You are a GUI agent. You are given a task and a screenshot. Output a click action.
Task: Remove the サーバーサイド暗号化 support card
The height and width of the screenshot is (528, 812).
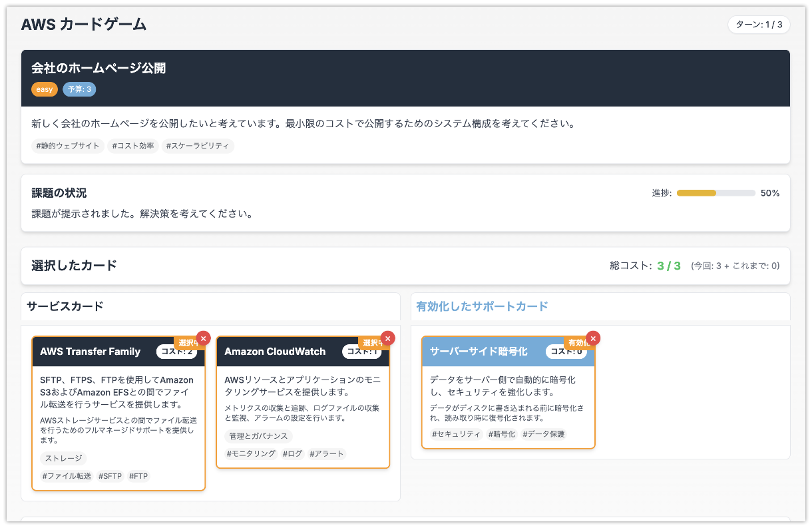[593, 338]
